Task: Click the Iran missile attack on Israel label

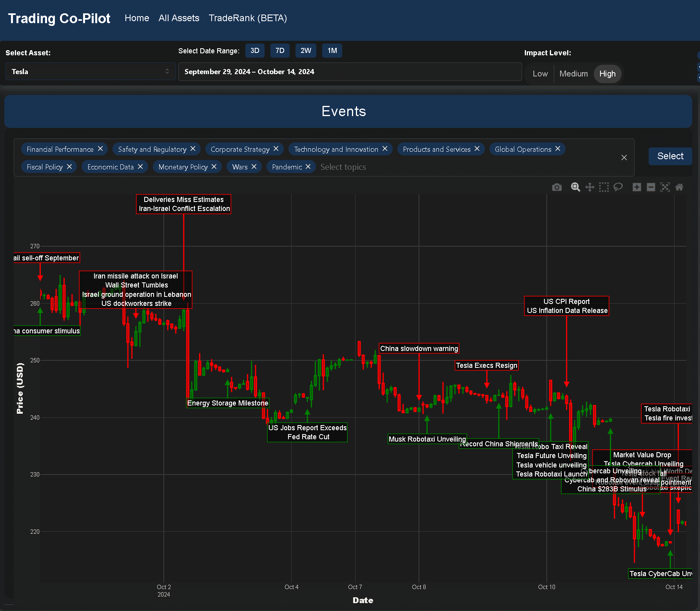Action: 136,276
